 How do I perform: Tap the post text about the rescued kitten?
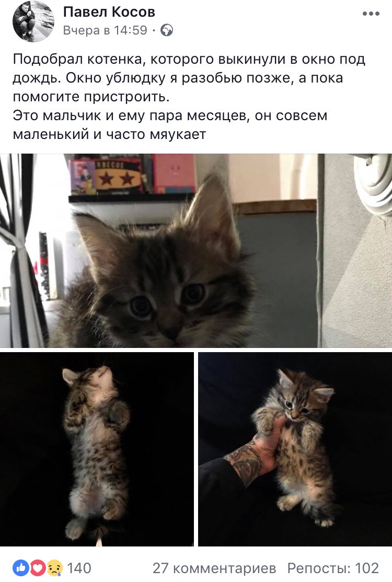coord(189,97)
